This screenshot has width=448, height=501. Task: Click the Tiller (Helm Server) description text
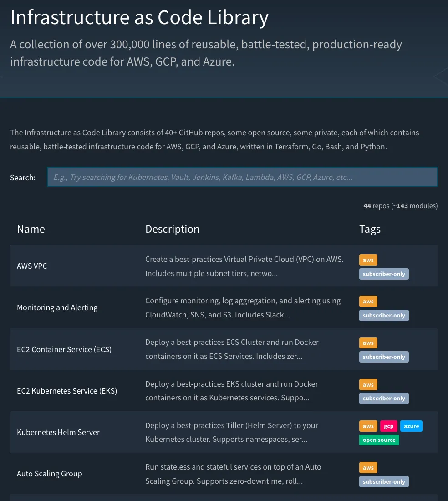232,432
